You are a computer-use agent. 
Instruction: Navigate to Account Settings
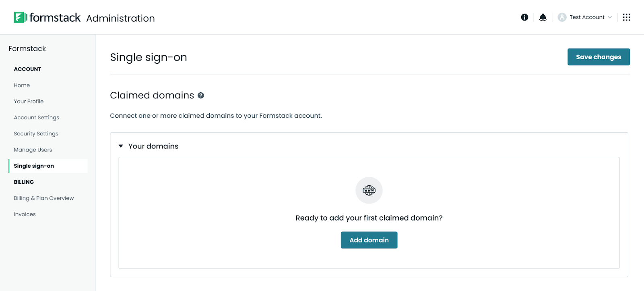(36, 118)
